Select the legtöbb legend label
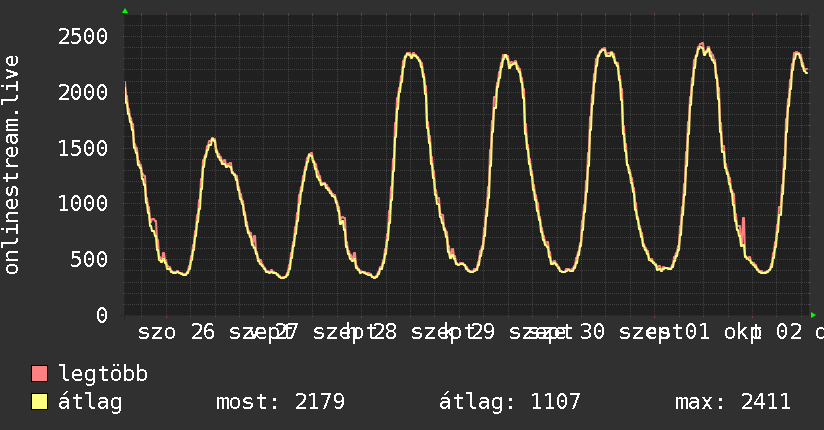This screenshot has width=824, height=430. pyautogui.click(x=103, y=374)
